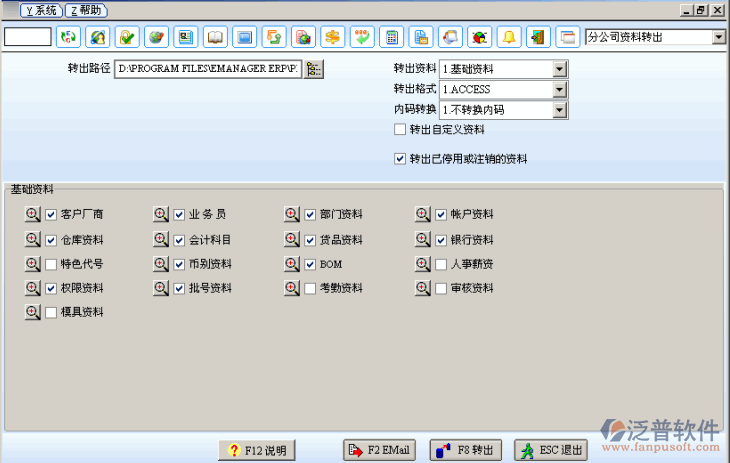Viewport: 730px width, 463px height.
Task: Click the F8 转出 export button
Action: tap(466, 450)
